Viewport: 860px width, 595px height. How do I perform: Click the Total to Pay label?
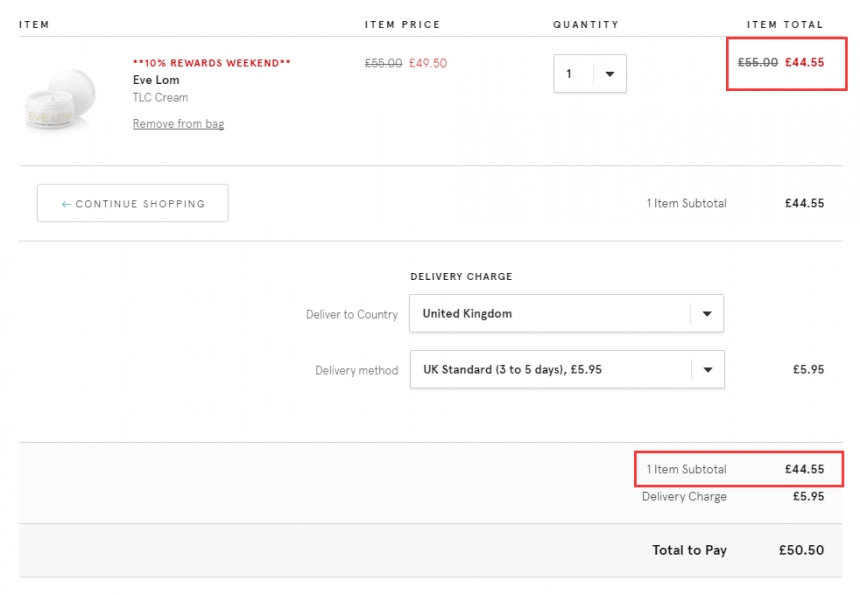[689, 550]
